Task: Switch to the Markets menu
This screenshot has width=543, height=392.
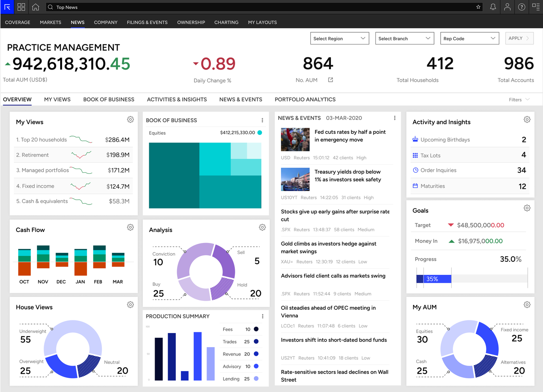Action: [x=50, y=22]
